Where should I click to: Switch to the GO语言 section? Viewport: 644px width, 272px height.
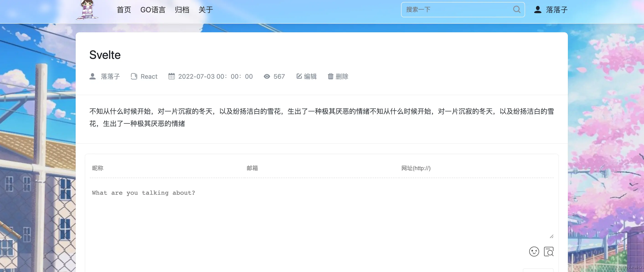(x=153, y=10)
